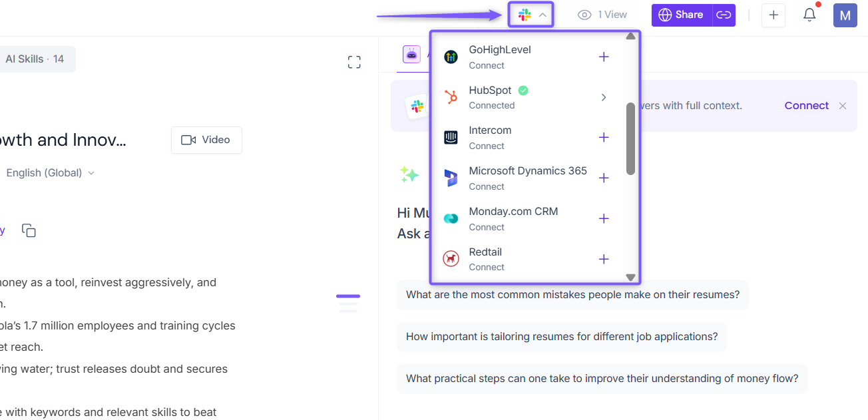Dismiss the Slack connect banner
This screenshot has height=420, width=868.
point(843,106)
